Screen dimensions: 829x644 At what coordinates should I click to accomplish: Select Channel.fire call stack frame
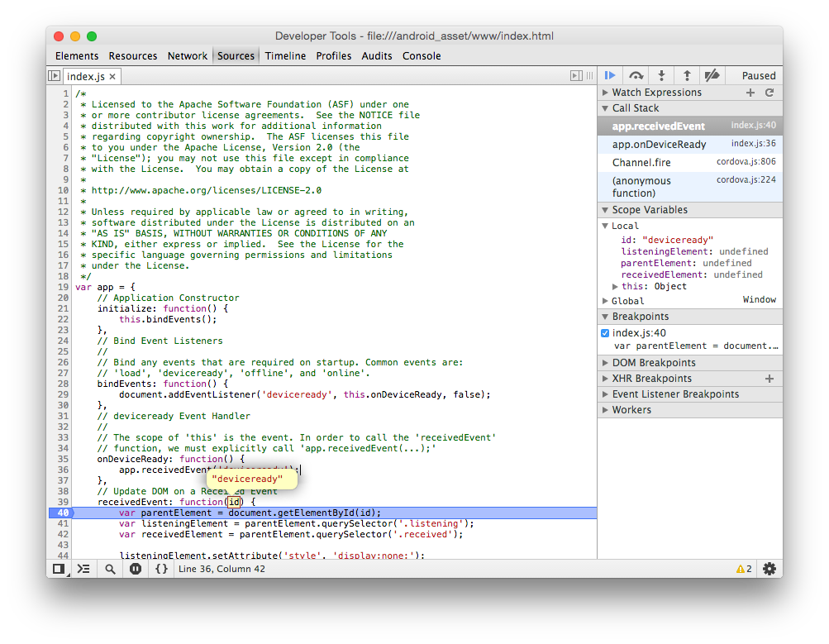pos(690,162)
